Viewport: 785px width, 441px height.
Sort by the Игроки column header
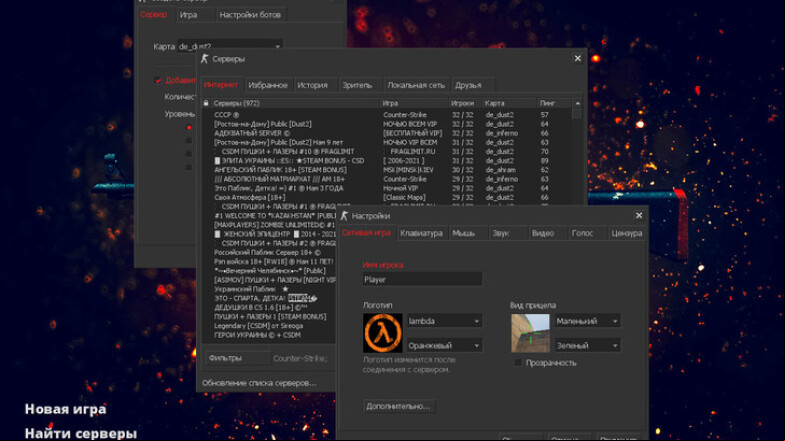466,103
